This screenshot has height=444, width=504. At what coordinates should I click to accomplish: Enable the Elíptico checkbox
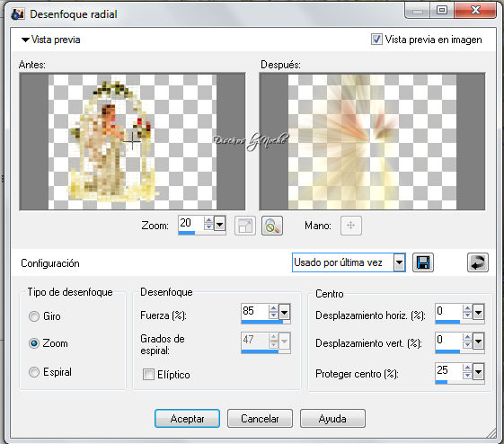point(148,374)
